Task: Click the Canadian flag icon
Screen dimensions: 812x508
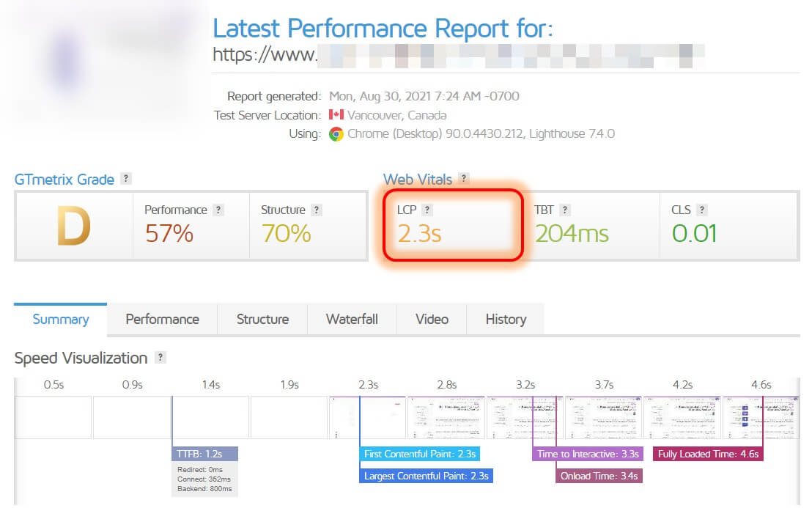Action: point(336,114)
